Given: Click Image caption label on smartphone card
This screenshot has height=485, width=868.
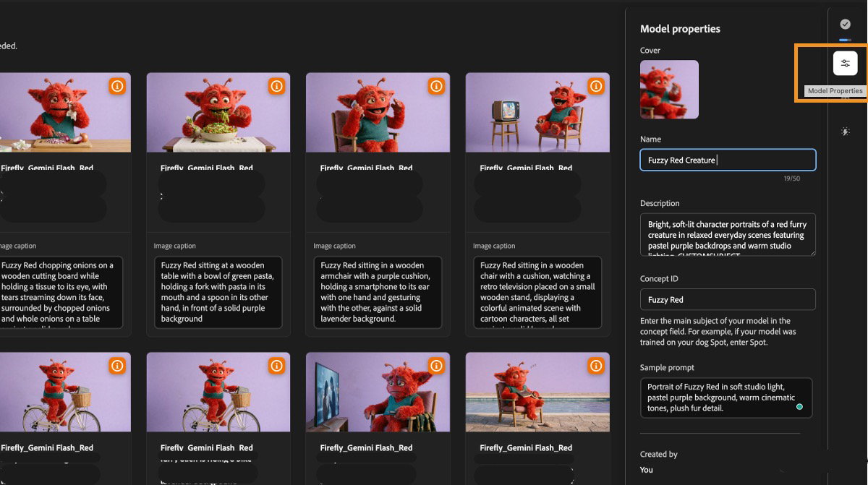Looking at the screenshot, I should [334, 246].
